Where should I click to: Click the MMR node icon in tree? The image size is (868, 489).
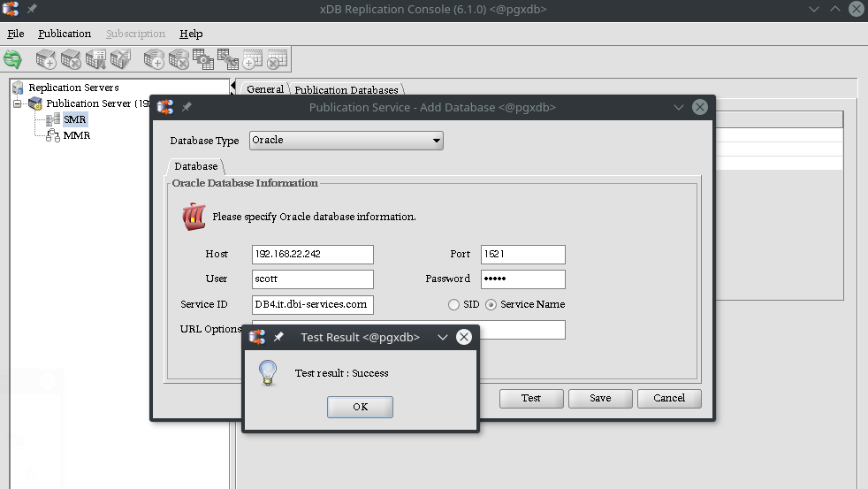(x=53, y=135)
